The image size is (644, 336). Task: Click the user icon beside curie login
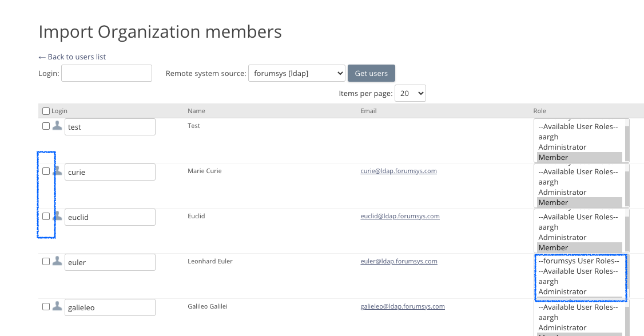57,171
